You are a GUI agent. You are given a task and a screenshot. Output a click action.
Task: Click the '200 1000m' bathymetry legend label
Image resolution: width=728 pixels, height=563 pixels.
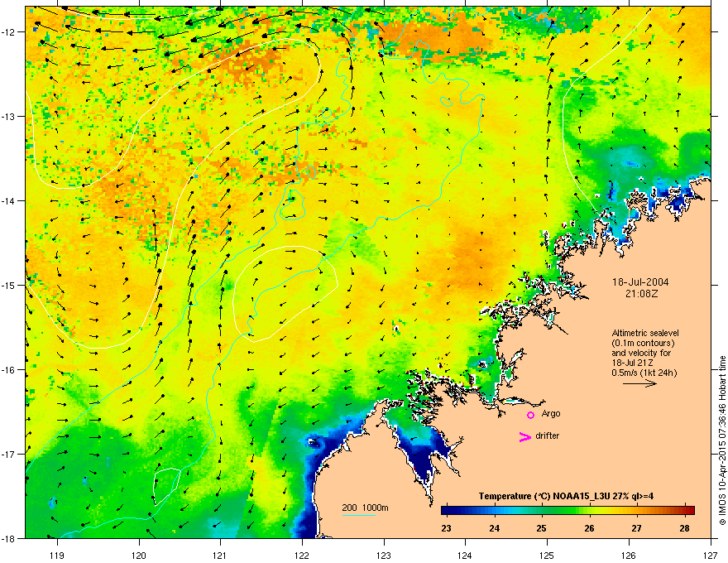(x=365, y=508)
